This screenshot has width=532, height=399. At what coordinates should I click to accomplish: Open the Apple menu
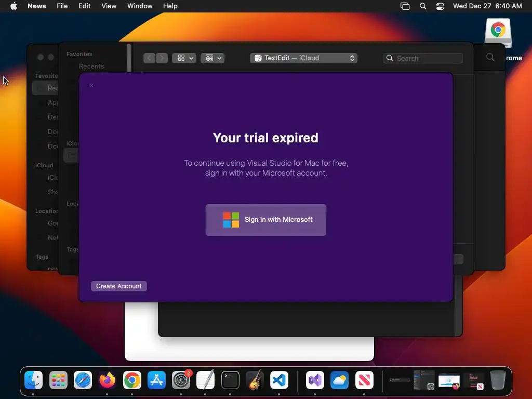(x=14, y=6)
